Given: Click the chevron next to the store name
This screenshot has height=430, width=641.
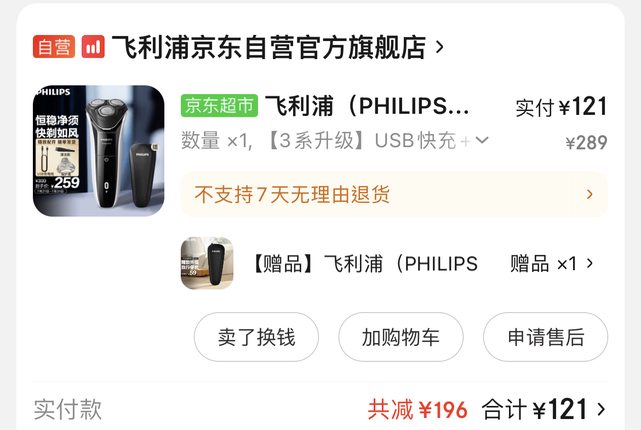Looking at the screenshot, I should [x=439, y=47].
